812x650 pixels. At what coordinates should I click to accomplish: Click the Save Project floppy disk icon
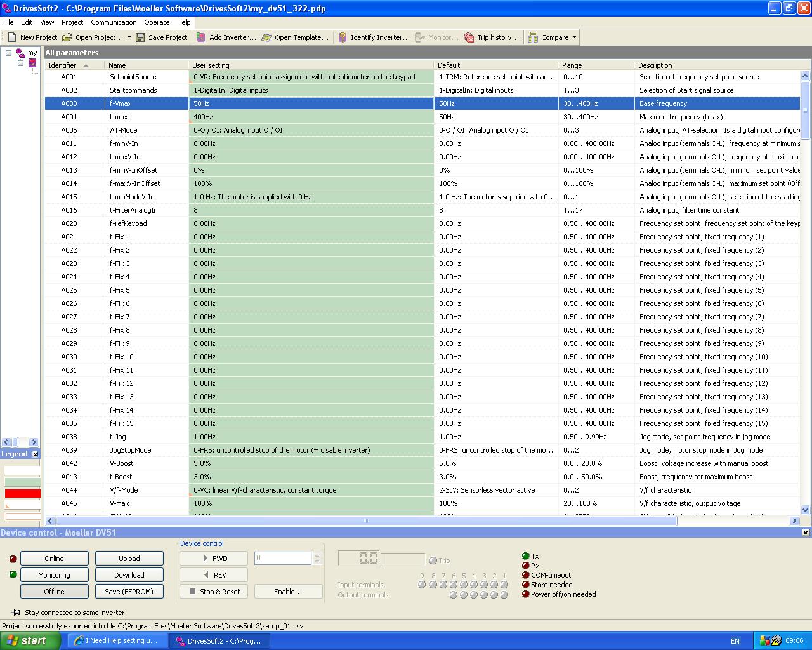pyautogui.click(x=141, y=37)
